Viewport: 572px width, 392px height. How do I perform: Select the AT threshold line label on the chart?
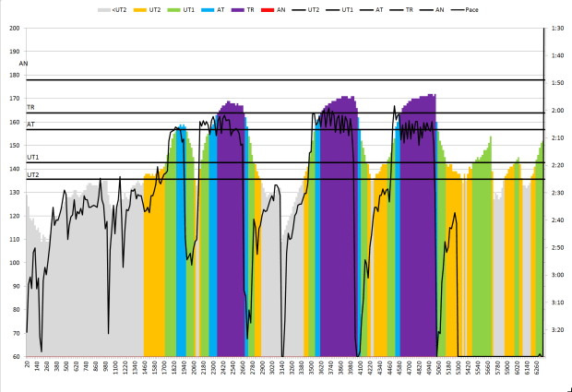point(30,124)
